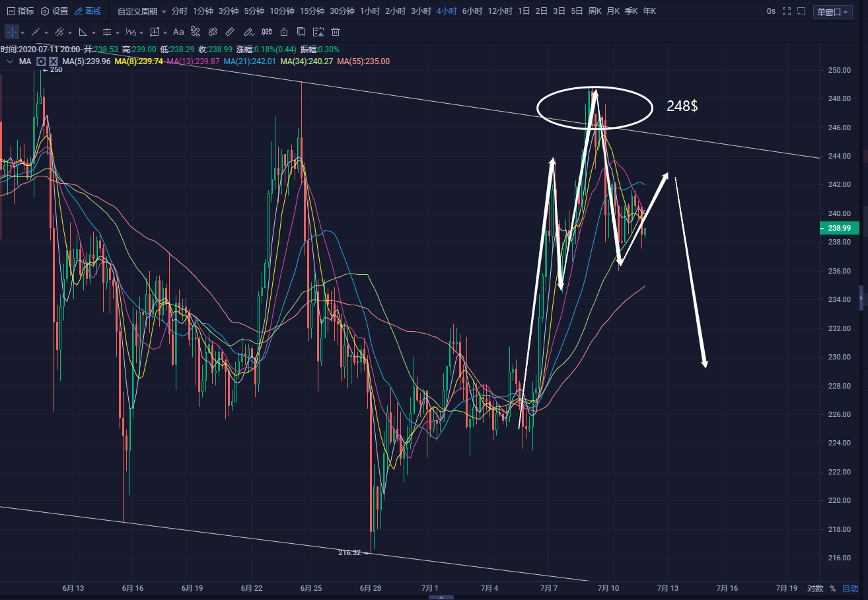Toggle auto scale (自动)
Image resolution: width=868 pixels, height=600 pixels.
tap(850, 588)
